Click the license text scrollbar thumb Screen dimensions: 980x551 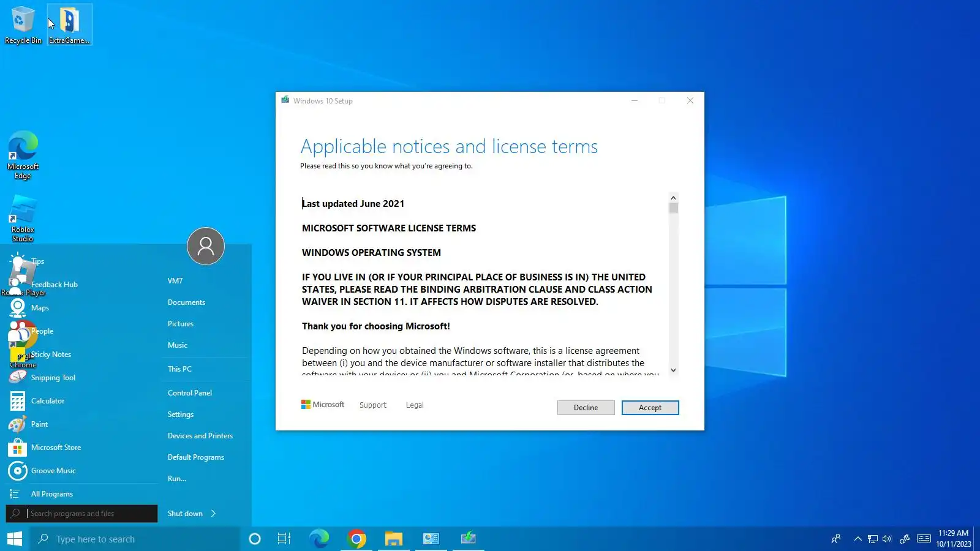[x=673, y=208]
